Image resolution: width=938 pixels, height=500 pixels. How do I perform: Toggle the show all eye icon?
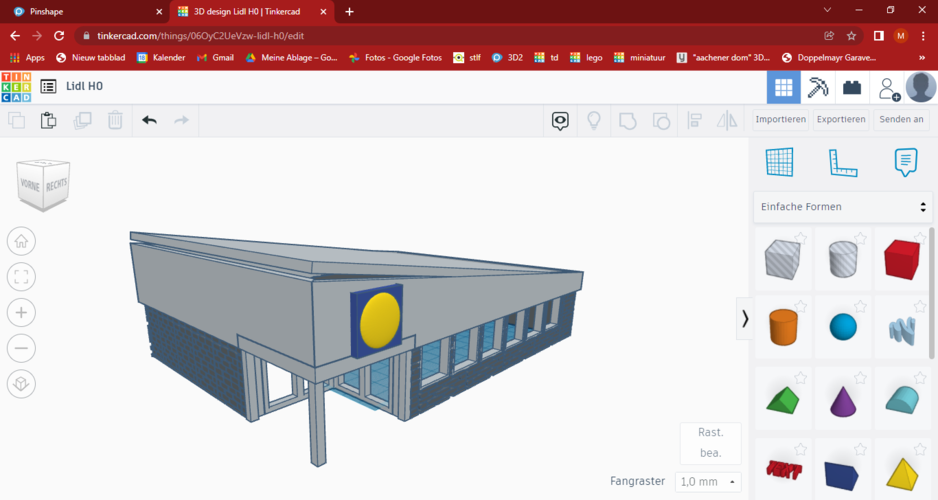[560, 121]
